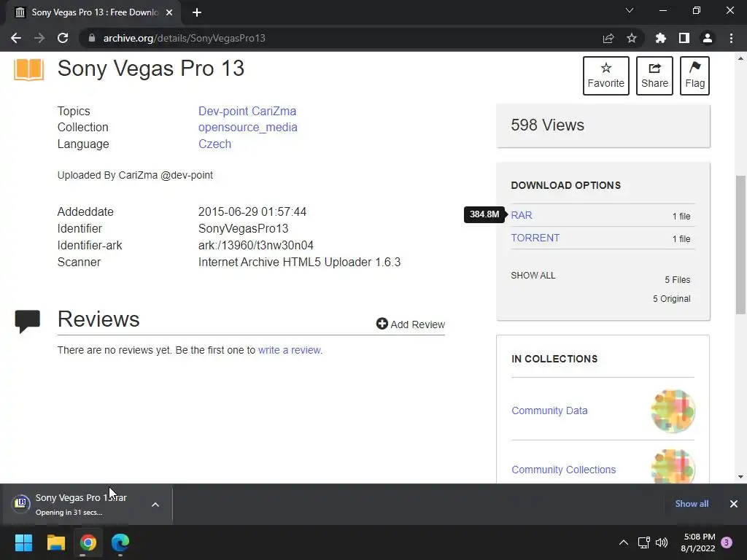
Task: Download the TORRENT file option
Action: (x=535, y=238)
